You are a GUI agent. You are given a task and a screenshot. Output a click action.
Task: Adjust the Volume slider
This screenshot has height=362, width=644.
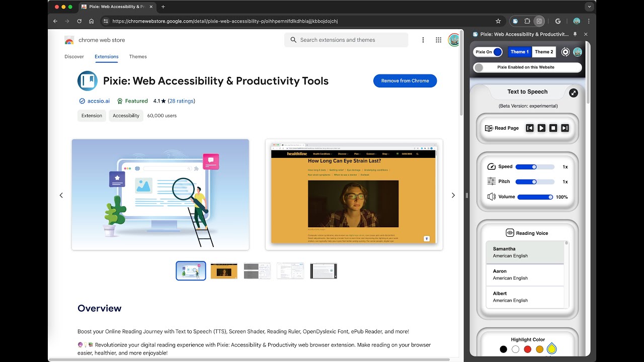(x=535, y=197)
